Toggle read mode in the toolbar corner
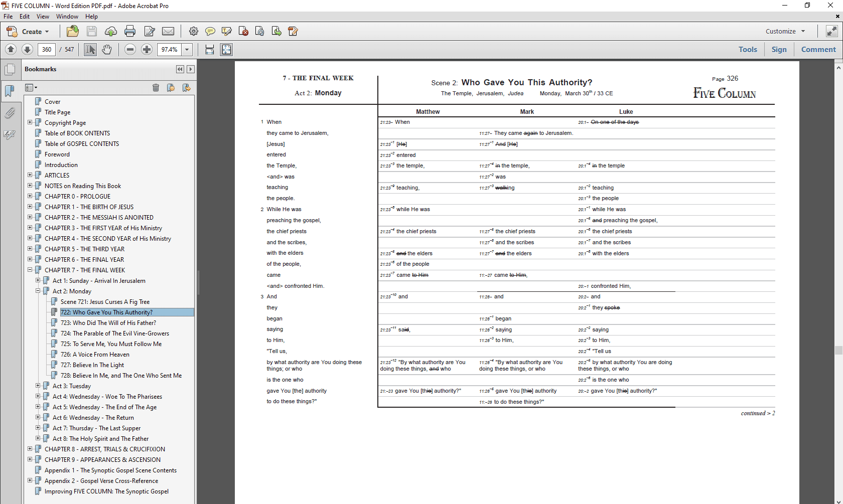 [x=831, y=31]
